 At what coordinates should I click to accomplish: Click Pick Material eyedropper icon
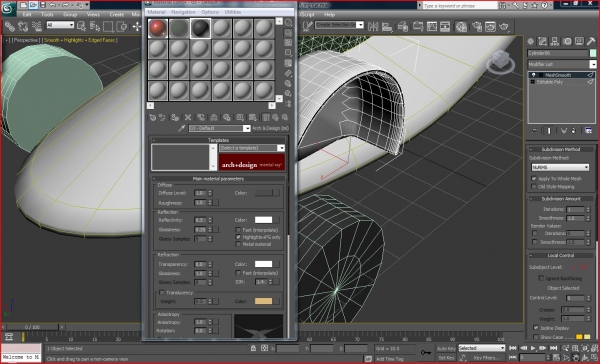pyautogui.click(x=182, y=128)
